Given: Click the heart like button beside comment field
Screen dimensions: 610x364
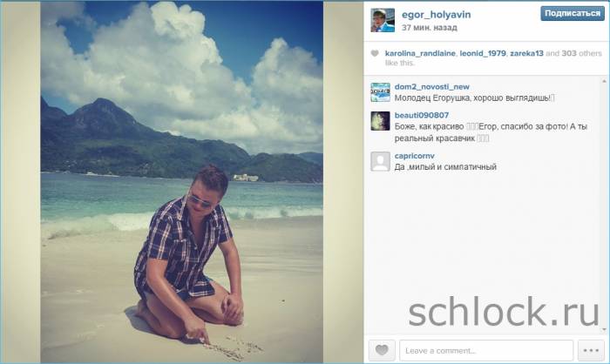Looking at the screenshot, I should click(382, 350).
